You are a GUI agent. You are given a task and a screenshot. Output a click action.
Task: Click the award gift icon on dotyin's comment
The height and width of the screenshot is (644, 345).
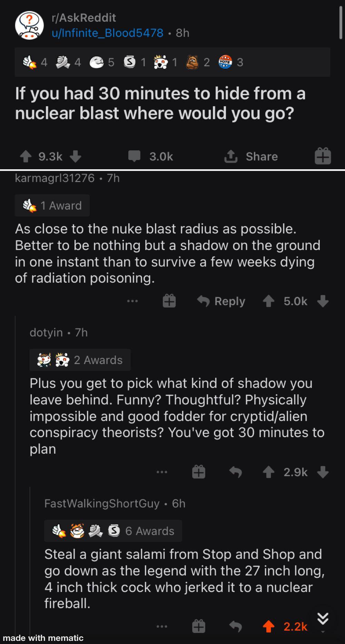[x=198, y=472]
